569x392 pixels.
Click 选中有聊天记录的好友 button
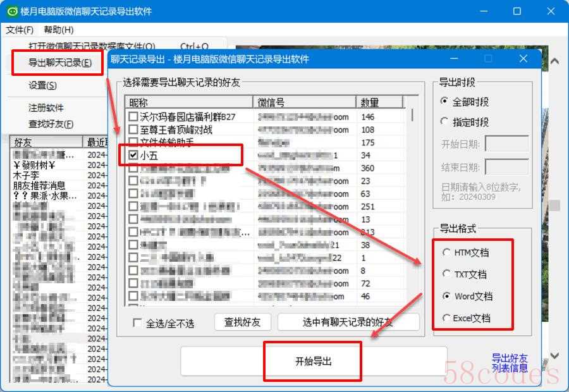[x=348, y=322]
